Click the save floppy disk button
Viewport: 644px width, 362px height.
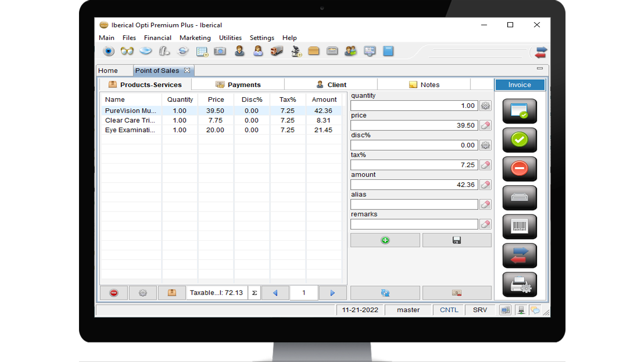coord(457,240)
